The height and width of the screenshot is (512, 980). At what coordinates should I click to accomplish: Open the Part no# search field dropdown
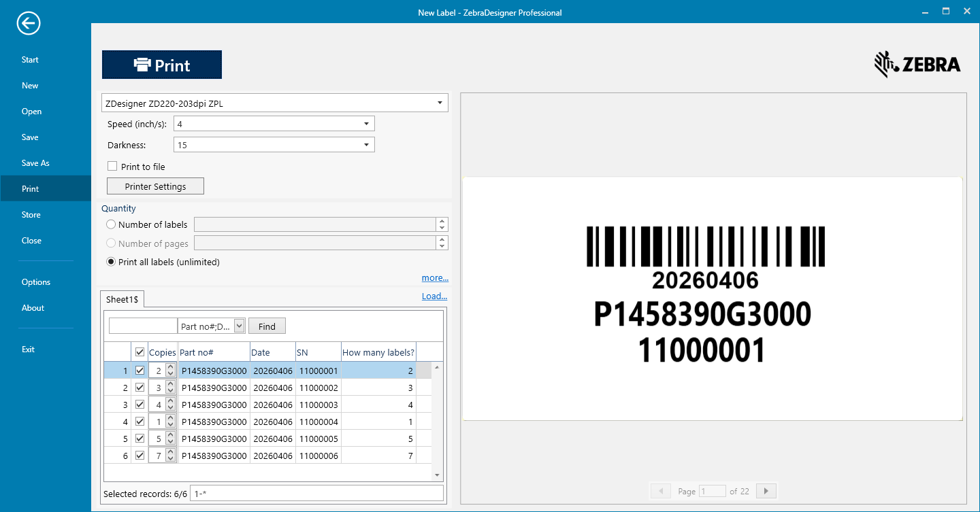coord(239,326)
